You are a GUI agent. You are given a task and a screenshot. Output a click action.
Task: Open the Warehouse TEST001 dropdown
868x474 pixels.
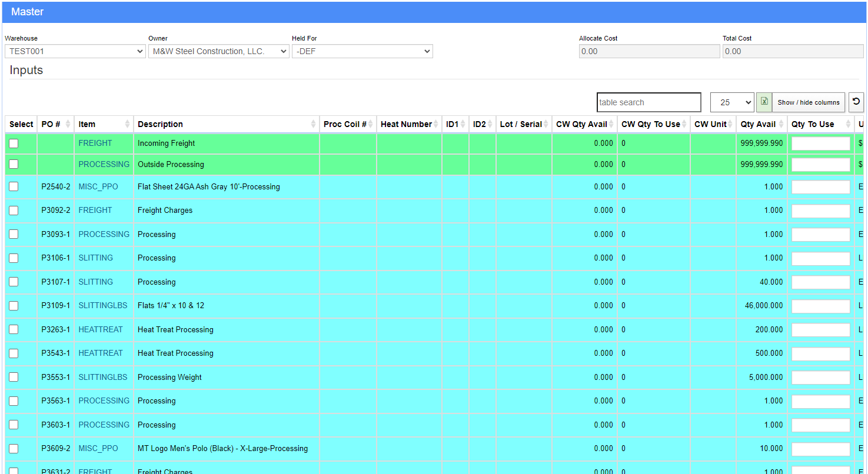coord(75,51)
